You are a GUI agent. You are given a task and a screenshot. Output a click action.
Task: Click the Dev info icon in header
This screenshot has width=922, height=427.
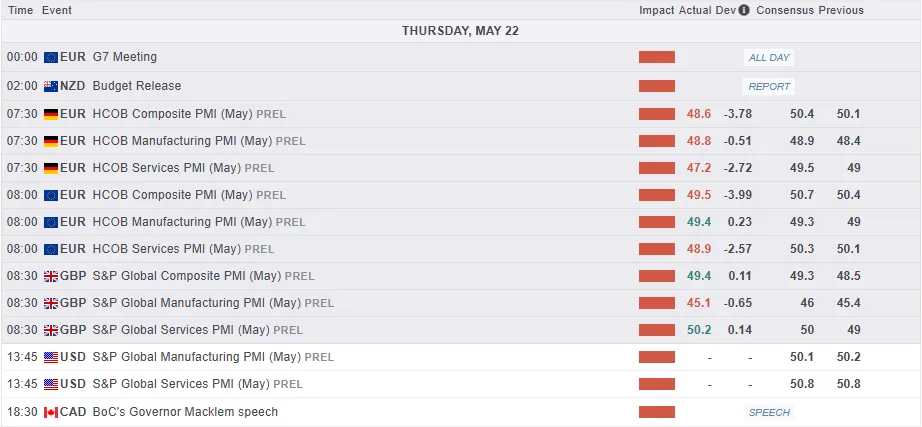(743, 10)
